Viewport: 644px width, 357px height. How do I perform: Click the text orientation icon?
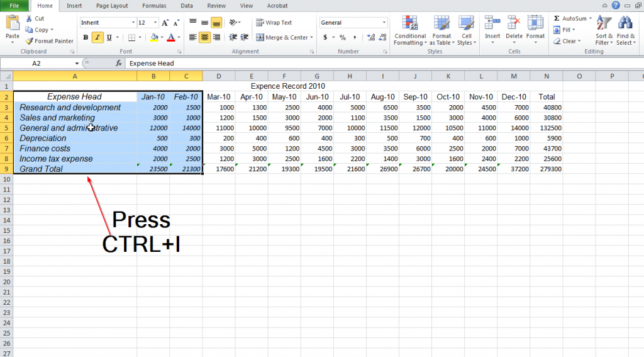(233, 23)
